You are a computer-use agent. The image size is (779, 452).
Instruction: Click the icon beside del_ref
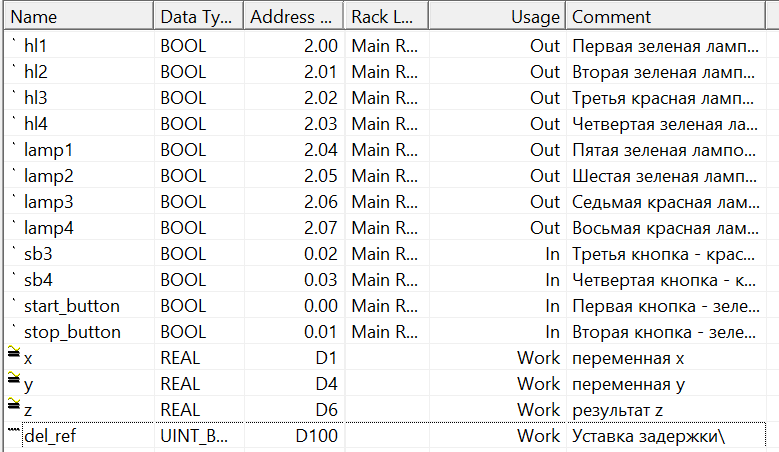pos(13,429)
